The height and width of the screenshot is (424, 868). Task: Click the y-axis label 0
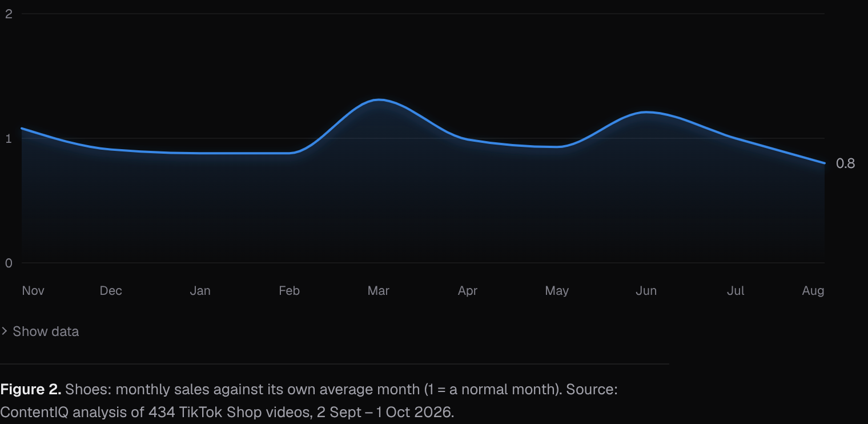(x=9, y=263)
